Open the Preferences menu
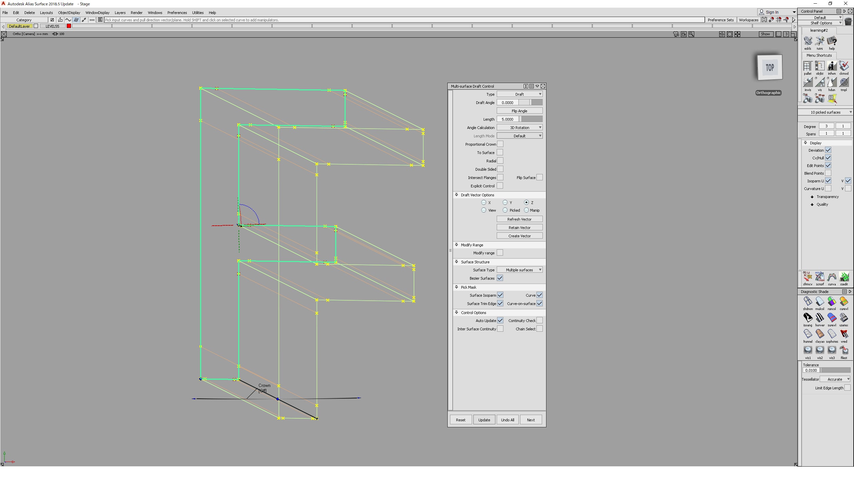The width and height of the screenshot is (854, 504). [x=177, y=13]
